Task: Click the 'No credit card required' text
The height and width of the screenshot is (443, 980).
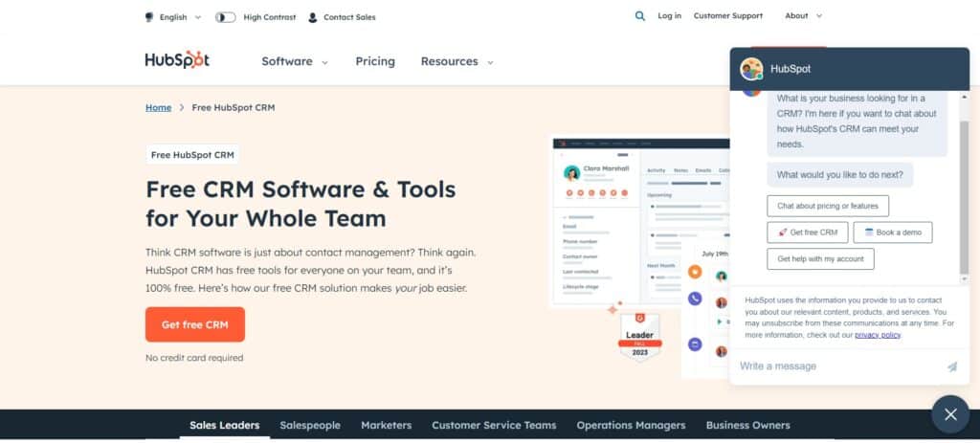Action: tap(194, 358)
